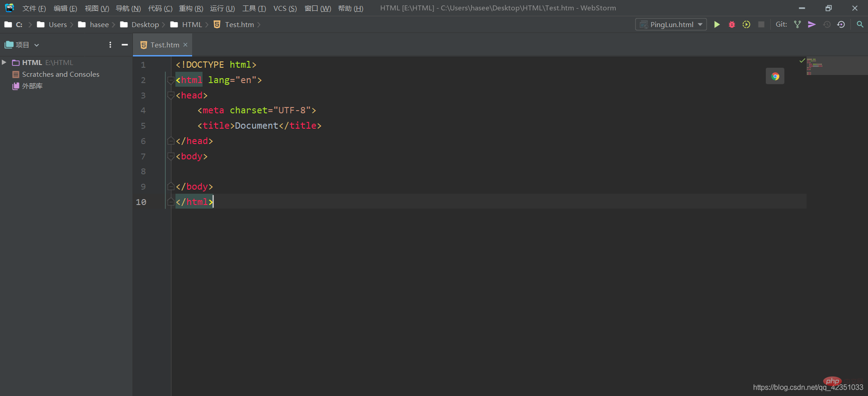
Task: Open the 视图 (V) menu
Action: coord(97,8)
